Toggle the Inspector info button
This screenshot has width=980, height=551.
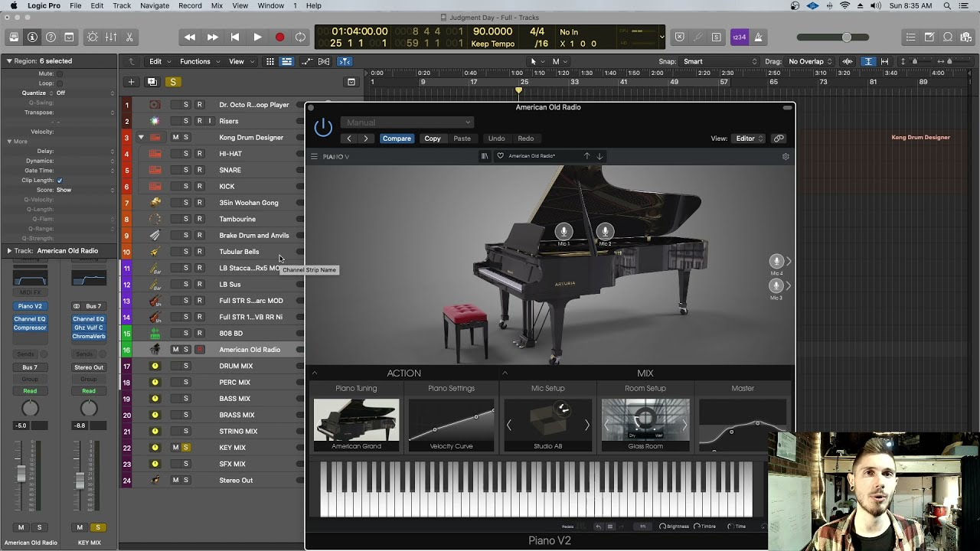[x=32, y=37]
